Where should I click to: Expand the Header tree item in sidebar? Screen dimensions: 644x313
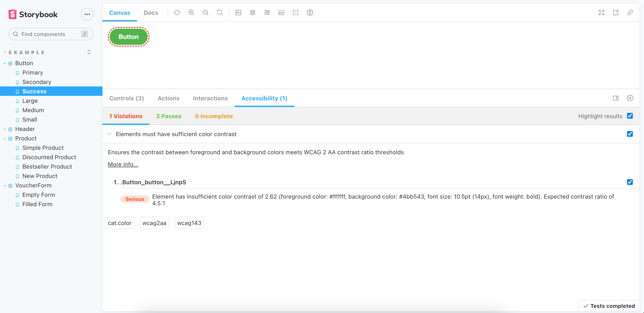(x=4, y=129)
